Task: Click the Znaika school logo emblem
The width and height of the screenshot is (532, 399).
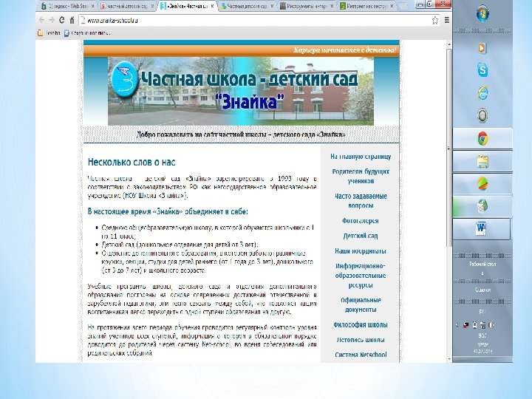Action: (125, 80)
